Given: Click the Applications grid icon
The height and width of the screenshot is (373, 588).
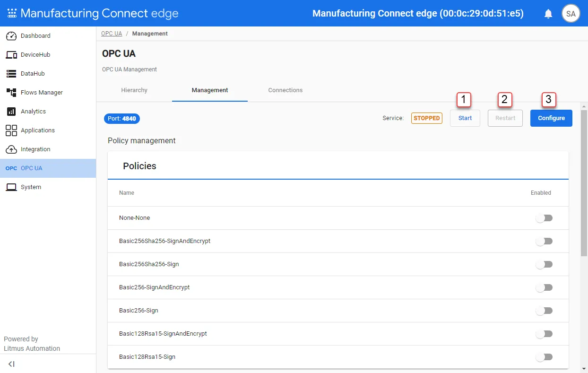Looking at the screenshot, I should (x=11, y=130).
